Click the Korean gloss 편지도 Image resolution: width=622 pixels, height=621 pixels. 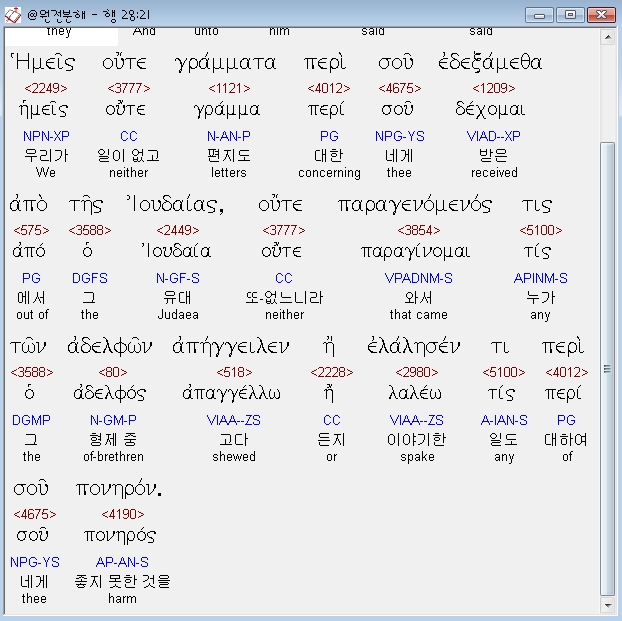[229, 156]
